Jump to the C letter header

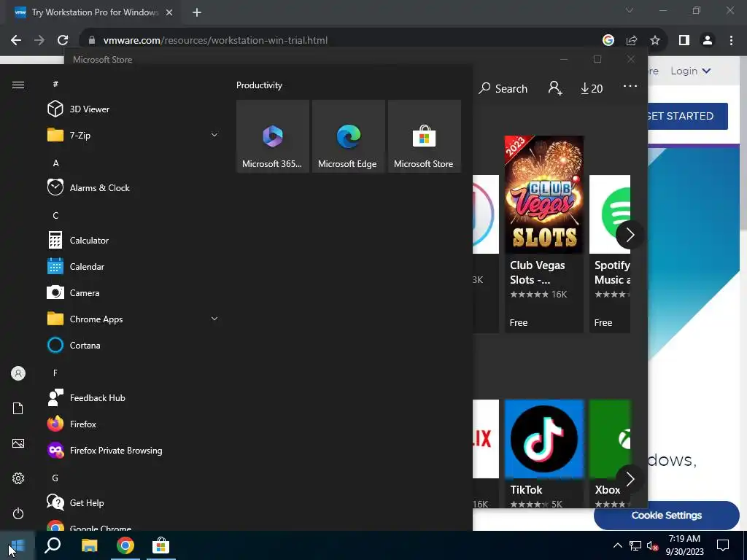(x=55, y=215)
